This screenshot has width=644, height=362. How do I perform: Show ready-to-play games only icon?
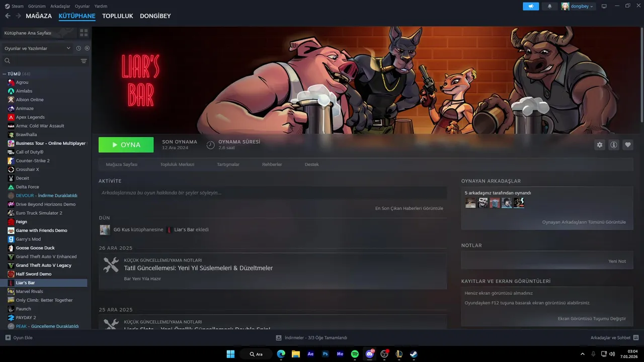coord(87,48)
